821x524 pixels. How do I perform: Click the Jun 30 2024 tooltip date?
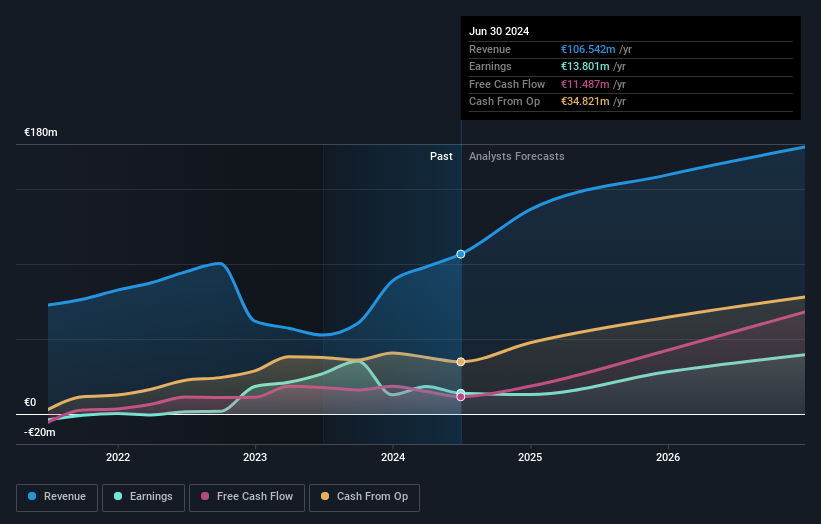(499, 31)
